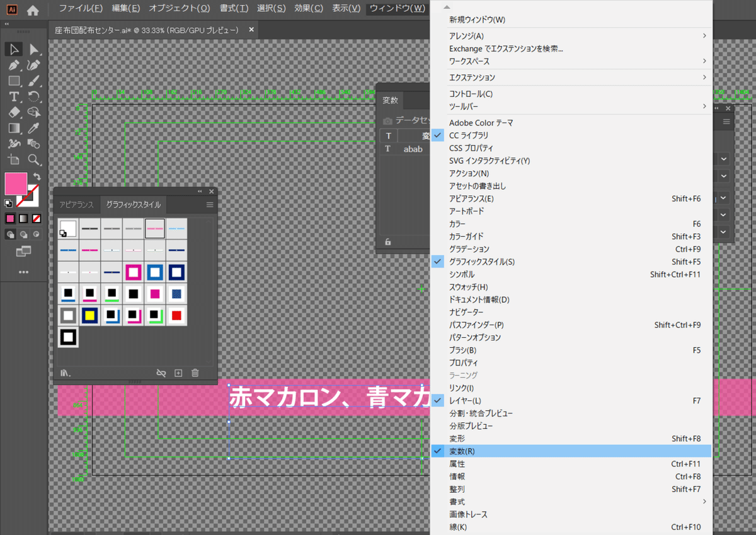Select the Zoom magnifier tool
The width and height of the screenshot is (756, 535).
34,159
